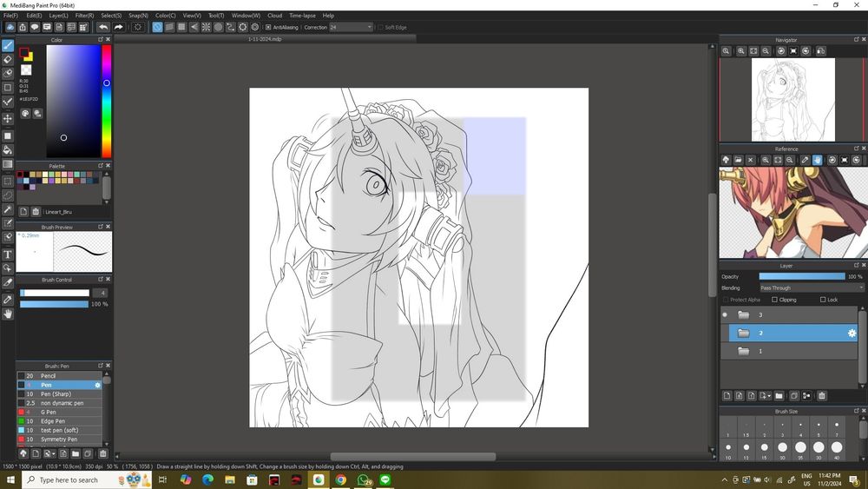Viewport: 868px width, 489px height.
Task: Click the canvas horizontal scrollbar
Action: click(x=412, y=457)
